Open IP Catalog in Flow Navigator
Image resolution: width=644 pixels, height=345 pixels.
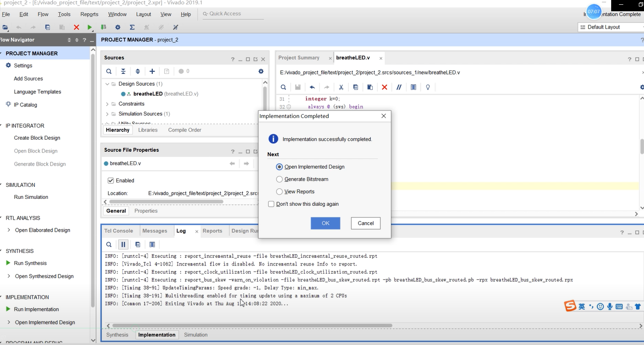coord(25,105)
